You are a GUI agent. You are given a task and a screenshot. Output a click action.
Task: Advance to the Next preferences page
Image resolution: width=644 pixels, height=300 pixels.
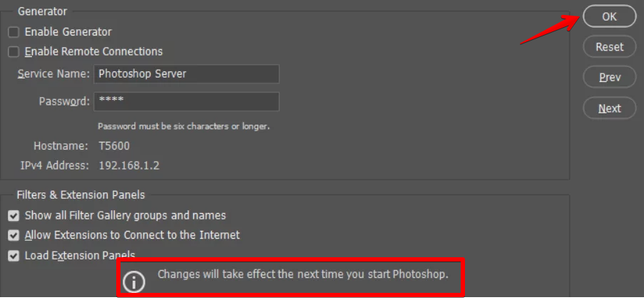pyautogui.click(x=609, y=108)
